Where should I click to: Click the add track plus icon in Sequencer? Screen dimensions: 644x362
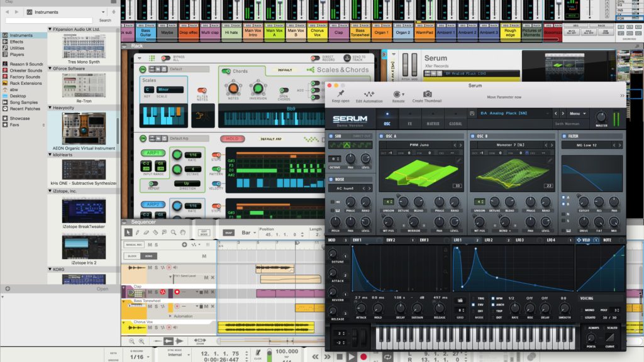point(184,244)
